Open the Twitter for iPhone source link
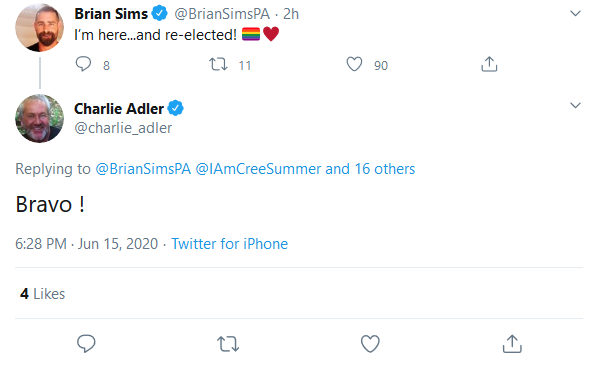The image size is (598, 367). (230, 244)
